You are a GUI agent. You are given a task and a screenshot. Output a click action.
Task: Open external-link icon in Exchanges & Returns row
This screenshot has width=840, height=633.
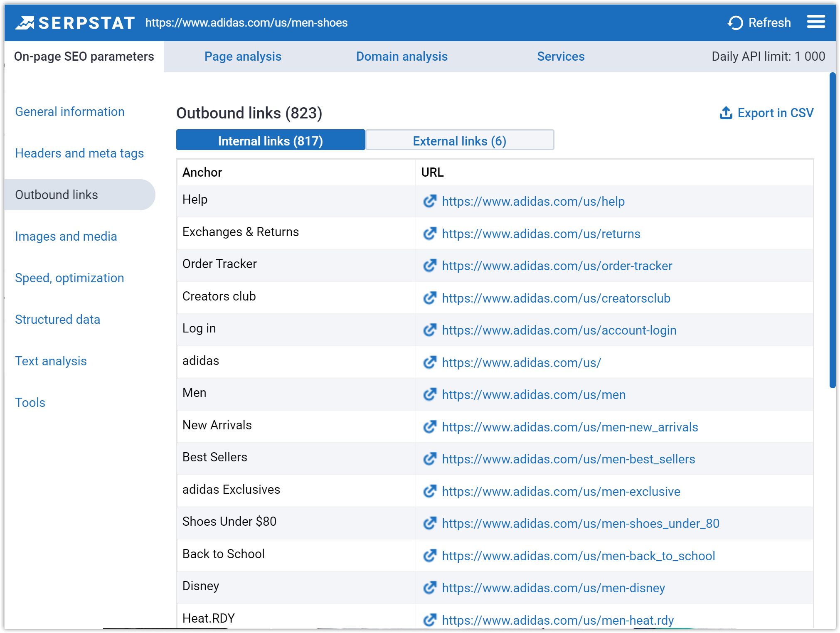tap(430, 234)
